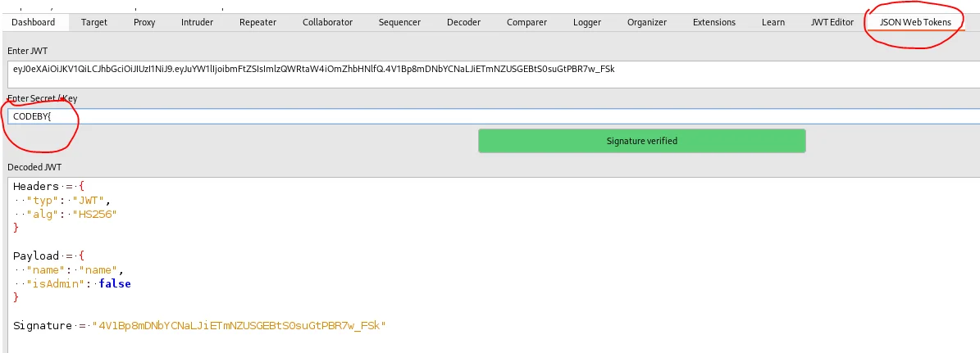
Task: Click the 'Payload = {' line
Action: click(x=48, y=256)
